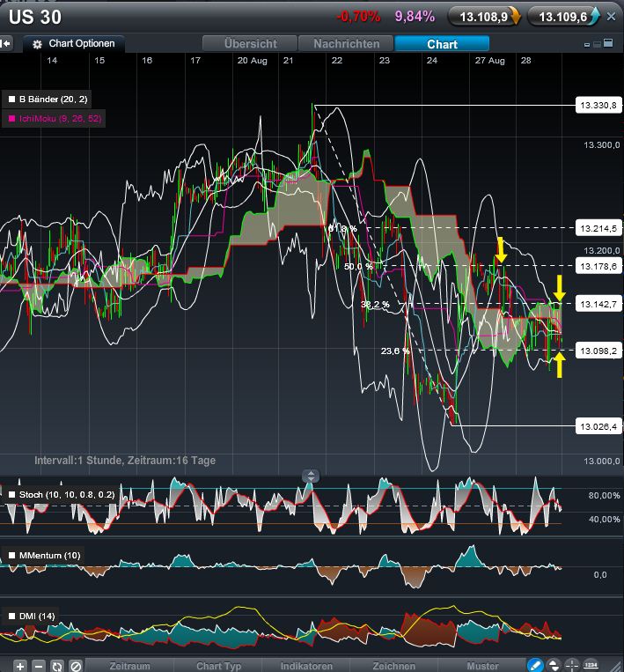The width and height of the screenshot is (624, 672).
Task: Select the largest window size icon
Action: coord(608,43)
